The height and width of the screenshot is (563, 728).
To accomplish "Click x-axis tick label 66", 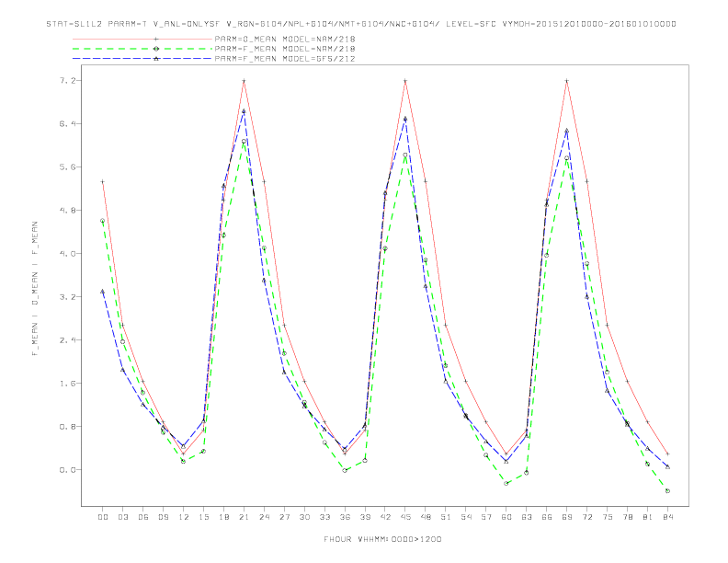I will [x=547, y=517].
